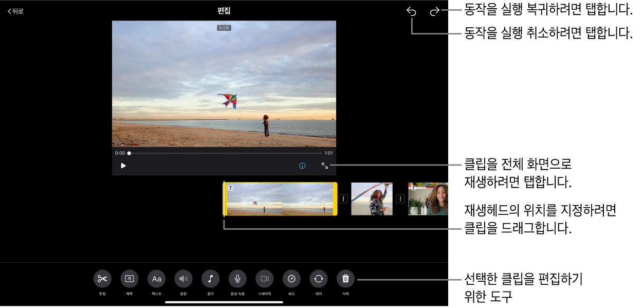Viewport: 644px width, 308px height.
Task: Select the 시네마틱 camera tool
Action: pos(265,279)
